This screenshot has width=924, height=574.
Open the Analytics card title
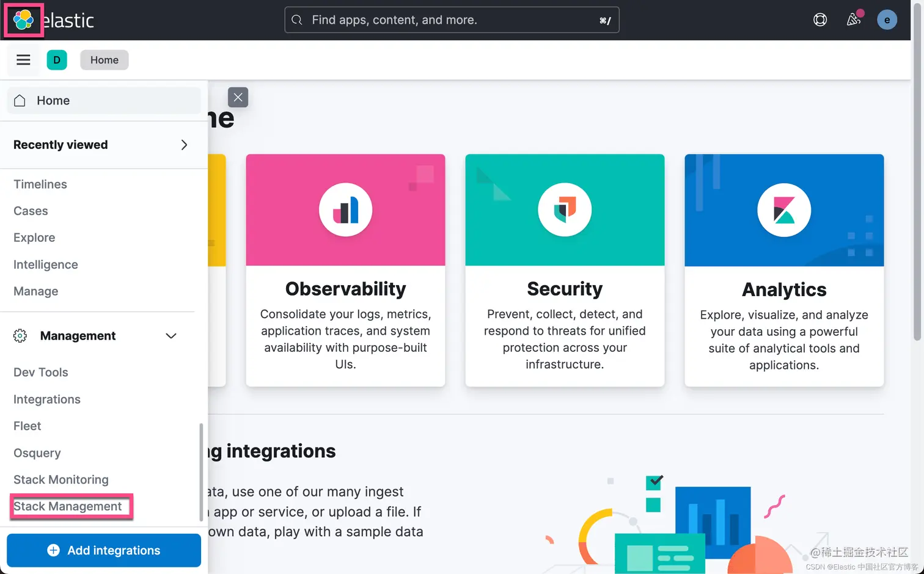(x=784, y=289)
